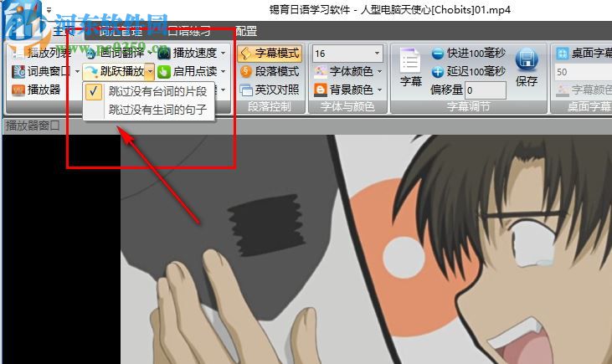This screenshot has height=364, width=612.
Task: Open the large 字幕 subtitle button
Action: tap(410, 67)
